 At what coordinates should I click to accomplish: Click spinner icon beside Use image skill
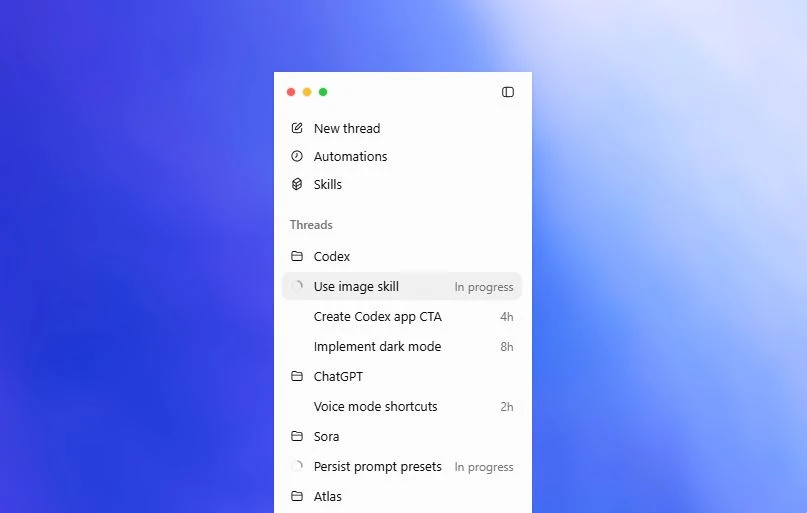click(x=297, y=286)
